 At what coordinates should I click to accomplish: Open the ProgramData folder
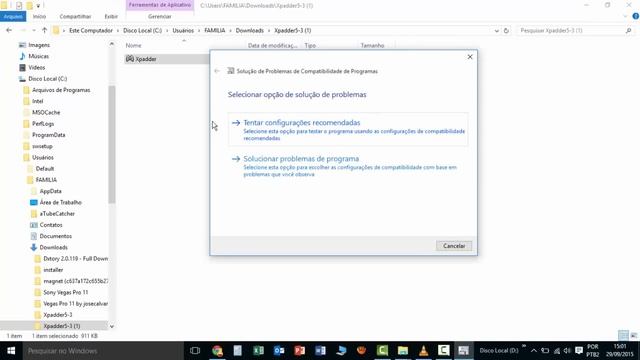coord(48,135)
